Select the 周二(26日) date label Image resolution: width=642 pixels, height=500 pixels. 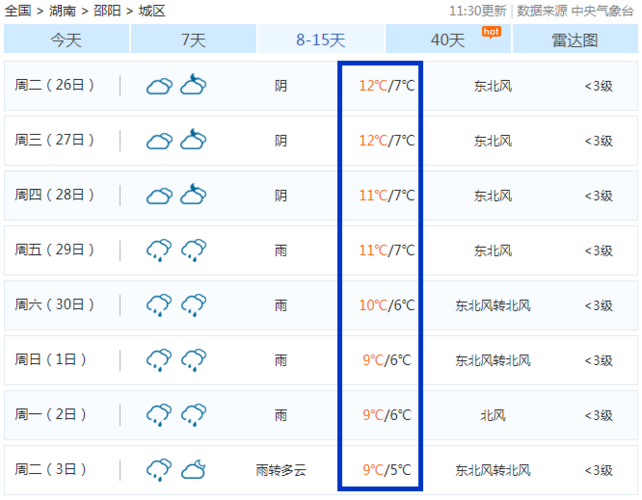[x=54, y=85]
